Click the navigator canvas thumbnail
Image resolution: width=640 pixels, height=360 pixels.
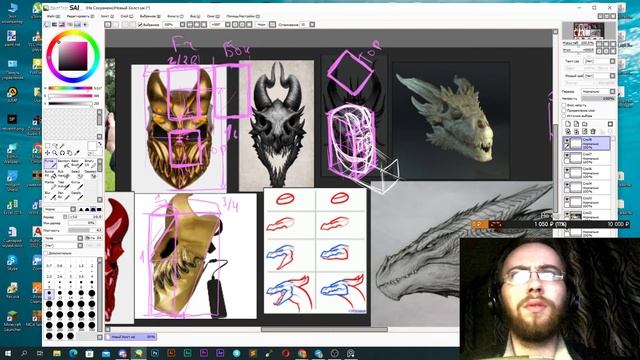589,31
